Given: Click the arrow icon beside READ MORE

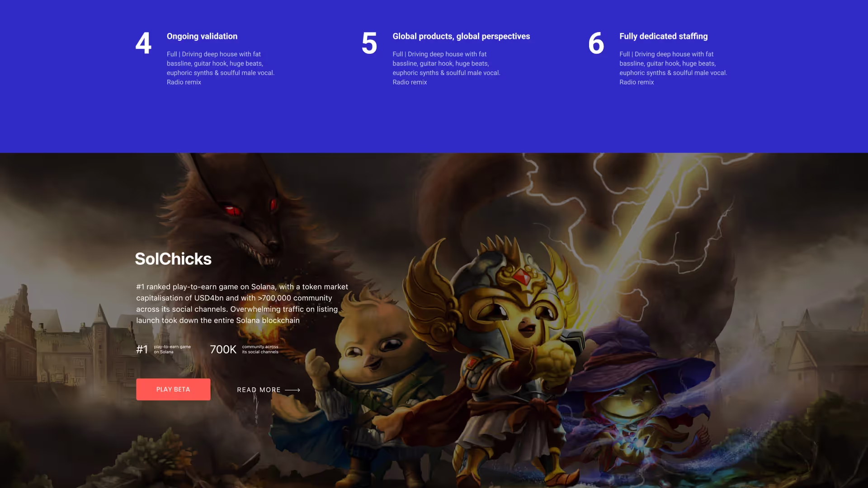Looking at the screenshot, I should [x=292, y=390].
